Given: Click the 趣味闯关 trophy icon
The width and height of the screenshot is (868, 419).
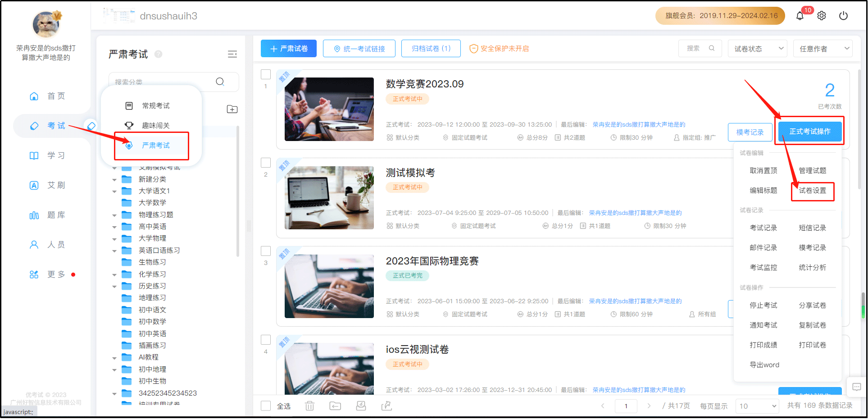Looking at the screenshot, I should pos(129,125).
